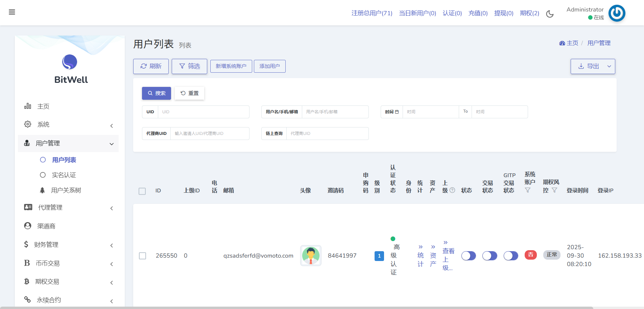Toggle dark mode moon icon
The width and height of the screenshot is (644, 309).
pyautogui.click(x=550, y=14)
